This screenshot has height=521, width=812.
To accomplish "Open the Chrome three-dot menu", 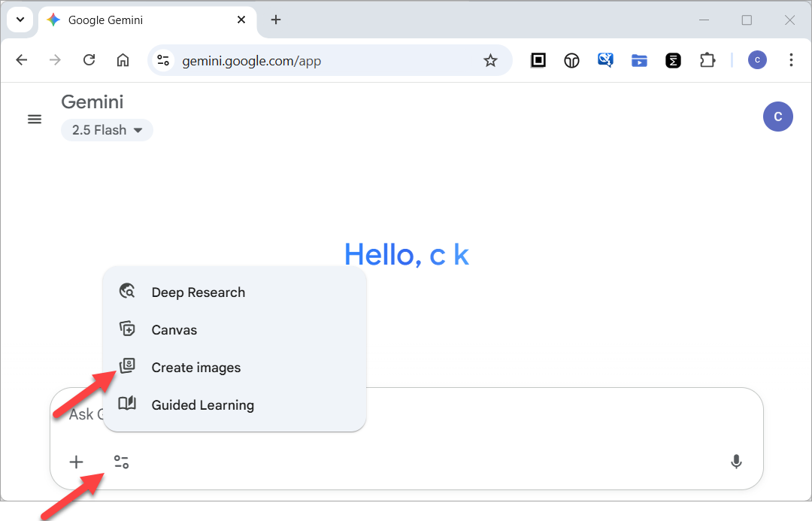I will pyautogui.click(x=791, y=60).
